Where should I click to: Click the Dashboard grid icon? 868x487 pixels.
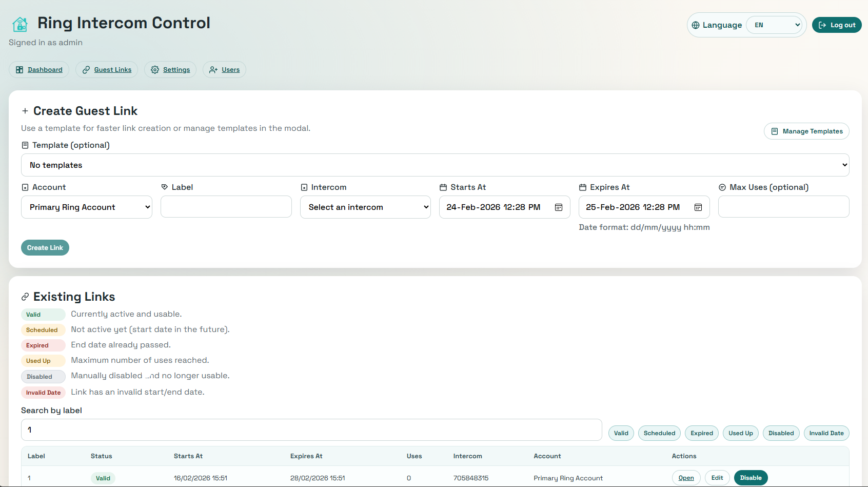tap(19, 70)
